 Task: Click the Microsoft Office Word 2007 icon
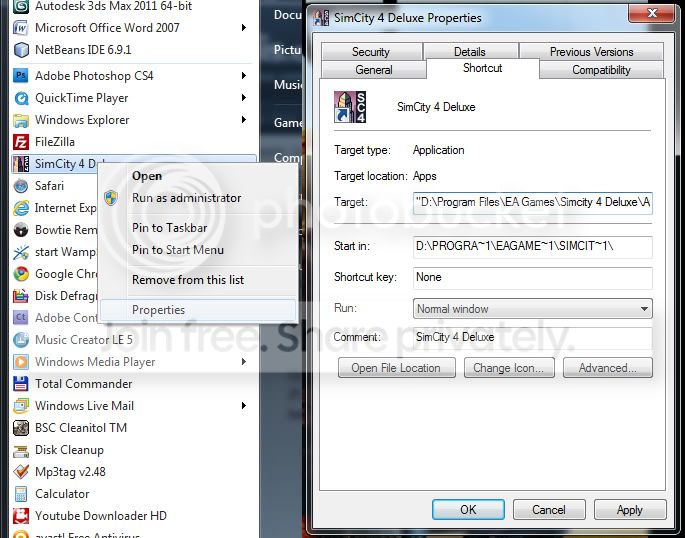pyautogui.click(x=21, y=28)
